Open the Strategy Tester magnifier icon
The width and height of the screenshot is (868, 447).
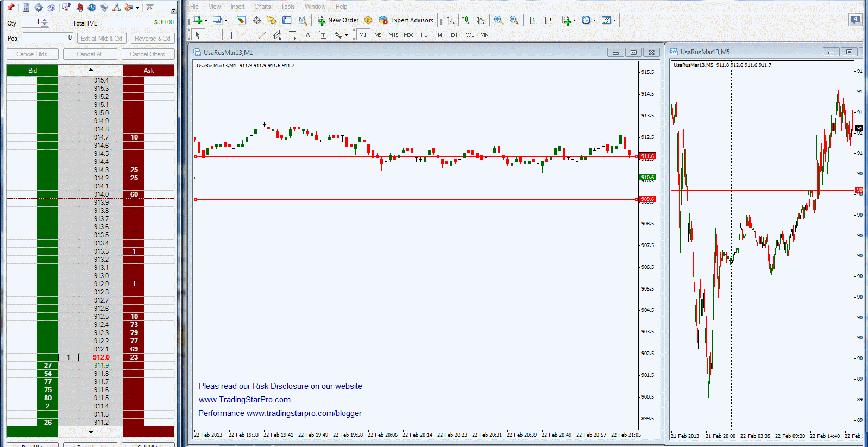tap(302, 20)
